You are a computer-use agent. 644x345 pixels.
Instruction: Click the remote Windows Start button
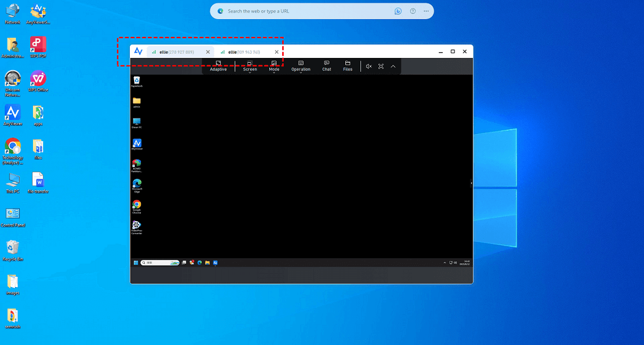(136, 263)
